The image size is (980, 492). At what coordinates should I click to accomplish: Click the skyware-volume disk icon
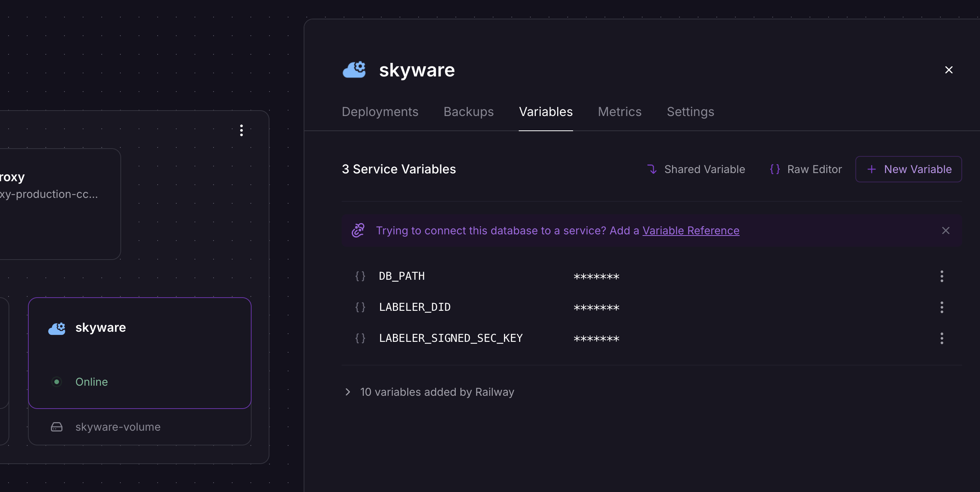[x=57, y=427]
